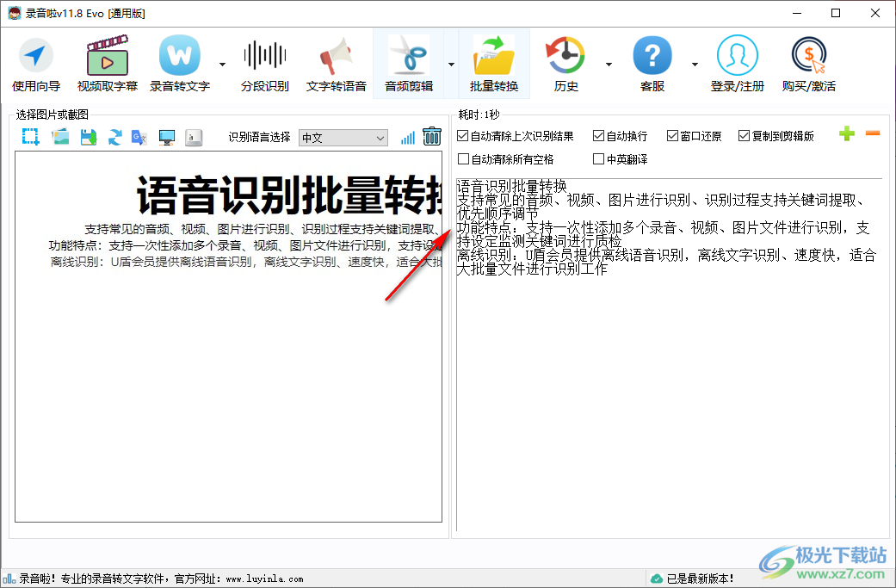Click the status bar chart icon at bottom left
The height and width of the screenshot is (588, 896).
(9, 579)
